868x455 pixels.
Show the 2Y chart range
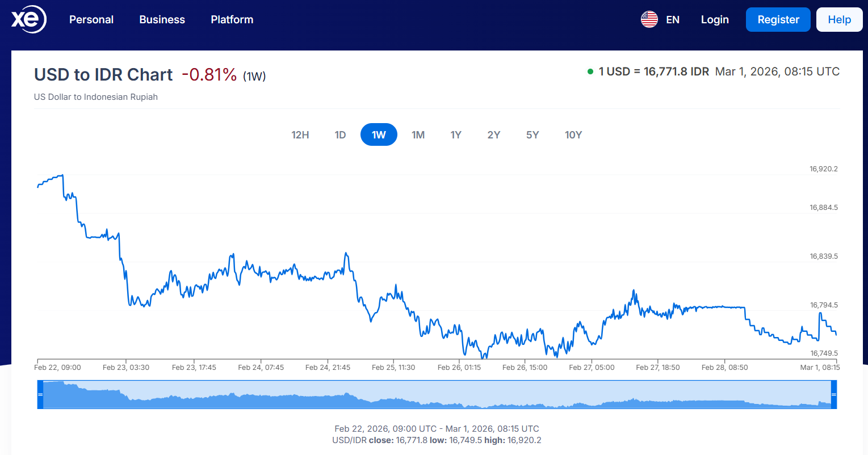(493, 135)
